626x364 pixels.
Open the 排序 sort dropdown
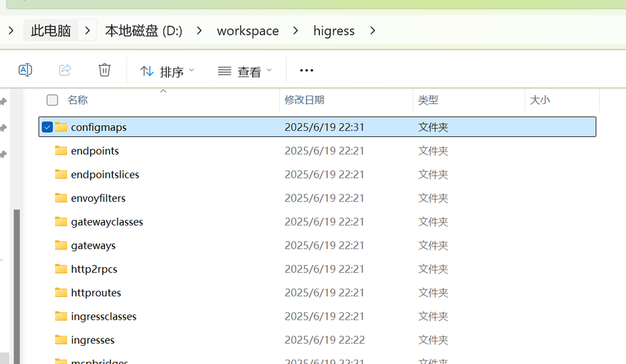click(x=167, y=71)
